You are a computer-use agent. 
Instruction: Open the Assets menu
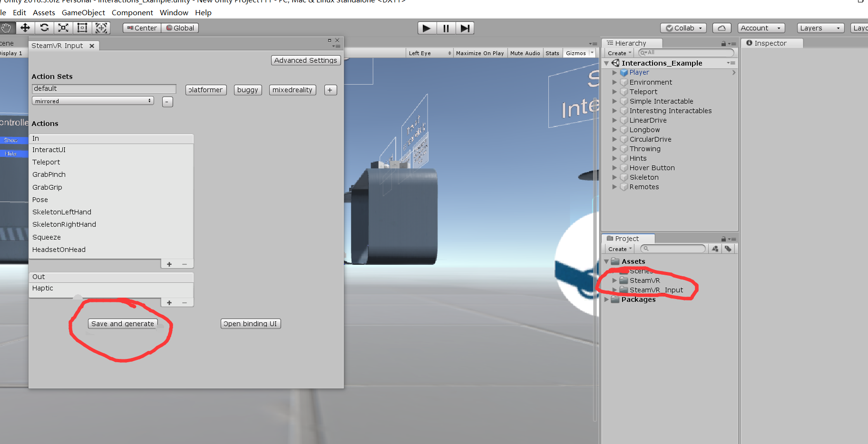click(44, 12)
